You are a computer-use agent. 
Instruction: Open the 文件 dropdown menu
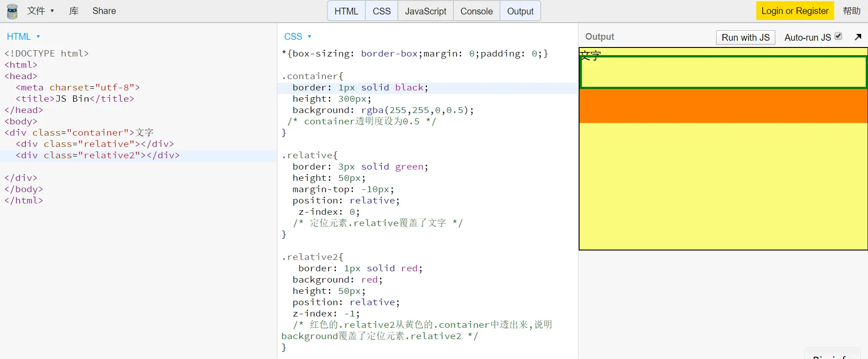point(40,11)
